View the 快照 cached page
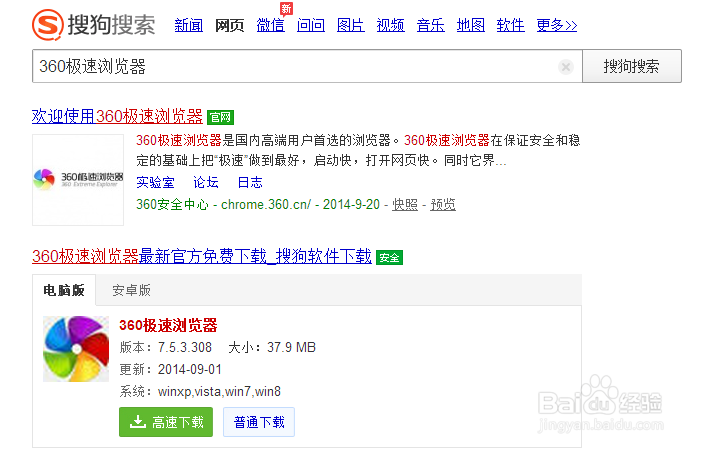 (405, 205)
